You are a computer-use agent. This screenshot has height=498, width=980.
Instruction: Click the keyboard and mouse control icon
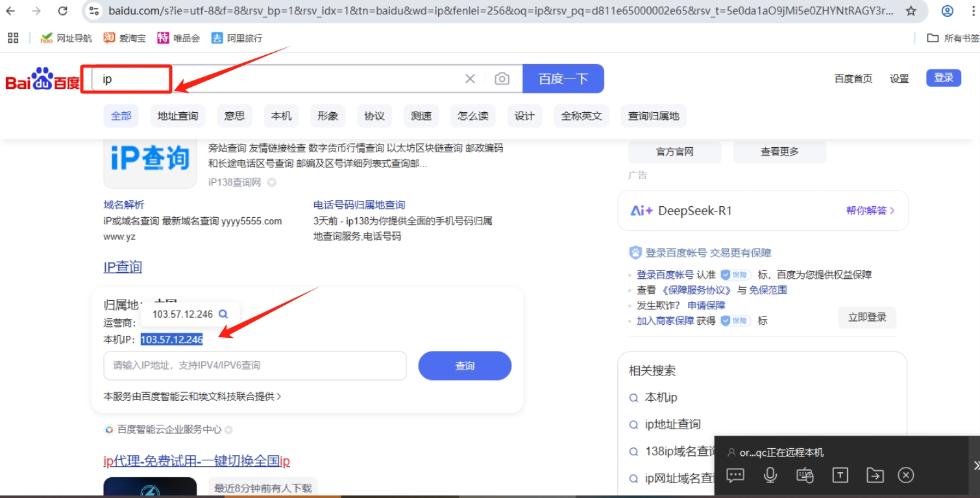point(805,475)
